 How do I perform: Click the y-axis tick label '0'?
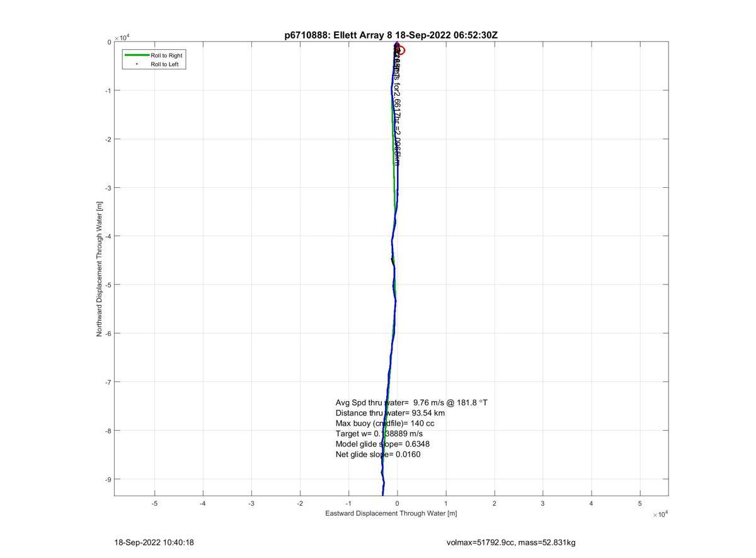pyautogui.click(x=110, y=42)
